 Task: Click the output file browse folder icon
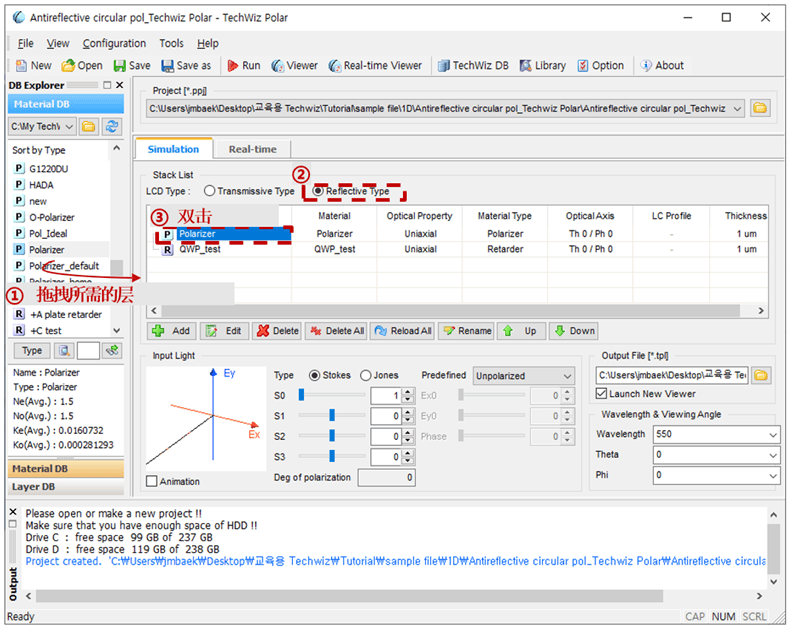(x=761, y=375)
